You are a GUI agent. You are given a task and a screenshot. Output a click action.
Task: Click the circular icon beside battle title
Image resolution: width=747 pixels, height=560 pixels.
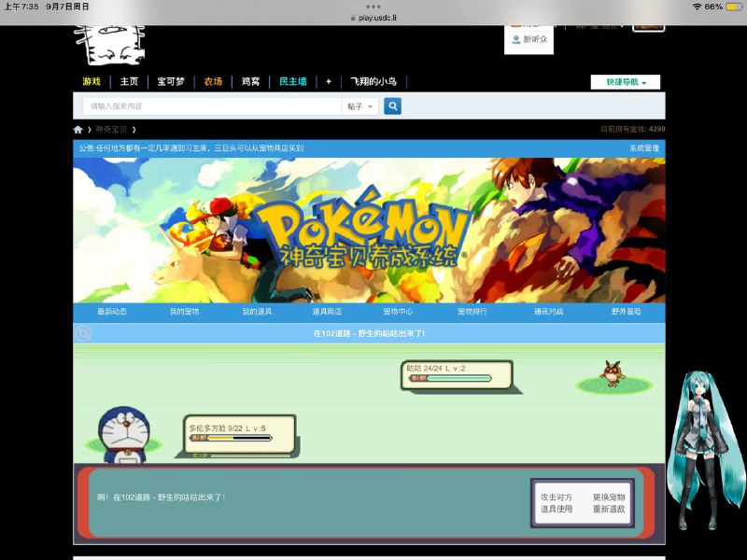point(84,333)
